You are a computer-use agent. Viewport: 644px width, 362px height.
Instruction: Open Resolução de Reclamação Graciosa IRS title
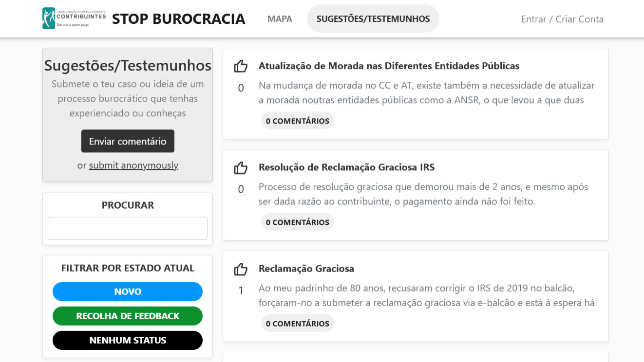(346, 167)
